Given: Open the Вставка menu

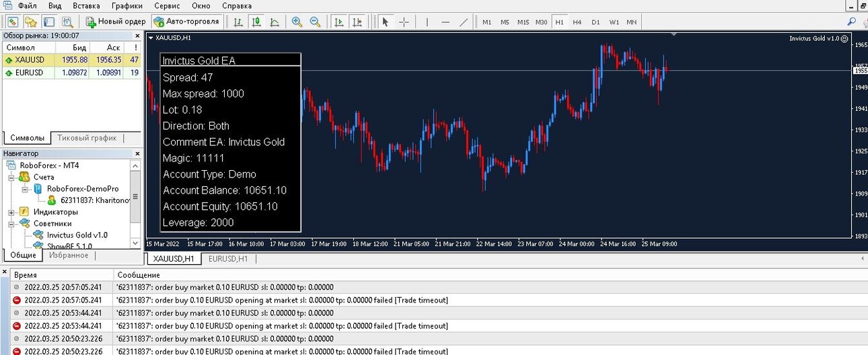Looking at the screenshot, I should pos(86,5).
